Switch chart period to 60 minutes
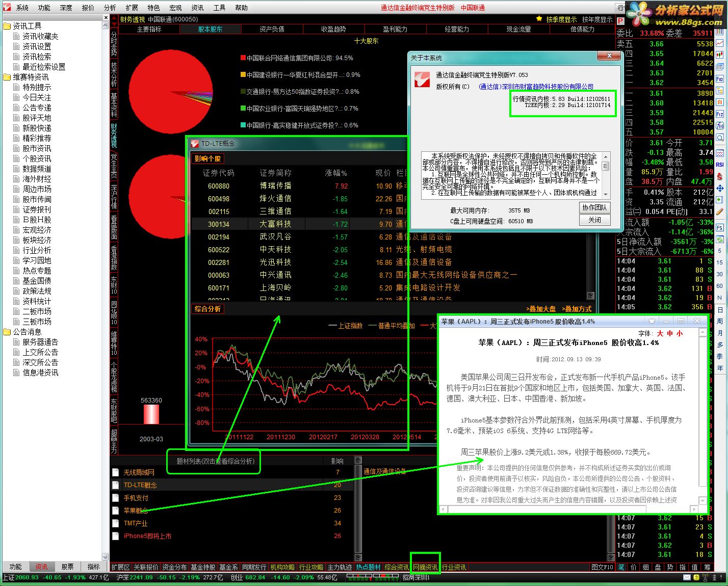 pos(720,286)
